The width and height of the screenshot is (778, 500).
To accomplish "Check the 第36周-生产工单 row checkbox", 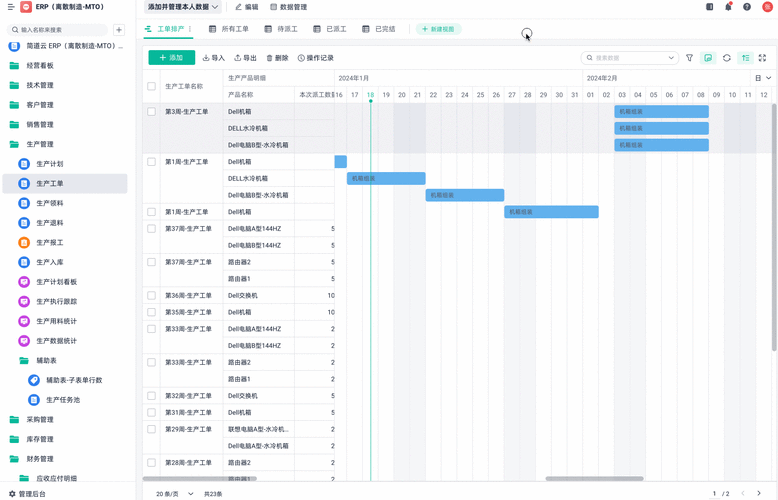I will (x=151, y=296).
